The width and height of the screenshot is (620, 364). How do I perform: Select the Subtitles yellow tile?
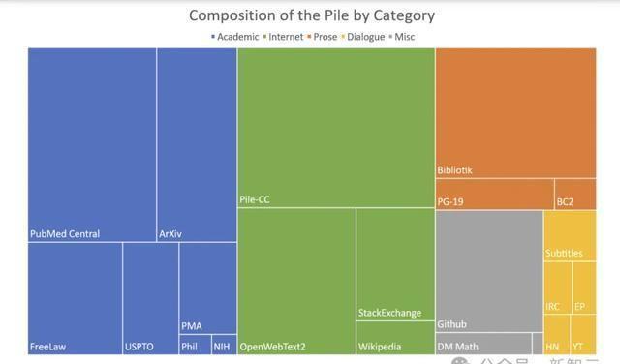570,236
